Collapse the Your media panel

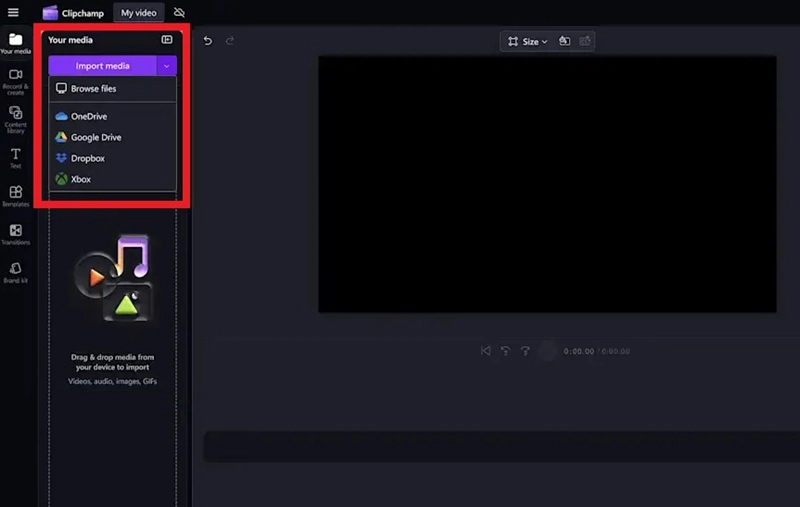coord(167,40)
